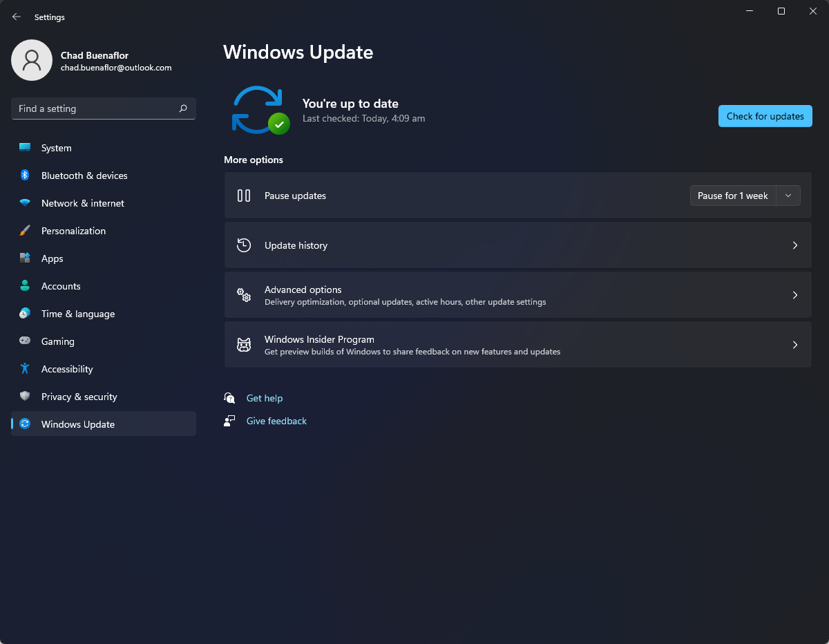Maximize the Settings window

pos(781,11)
